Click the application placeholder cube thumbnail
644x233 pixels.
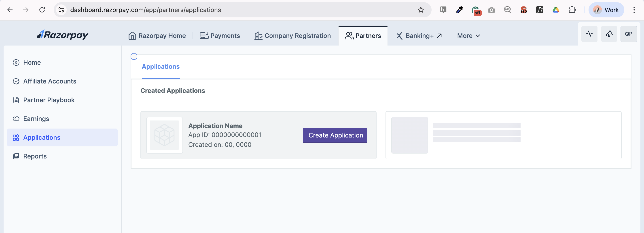164,135
